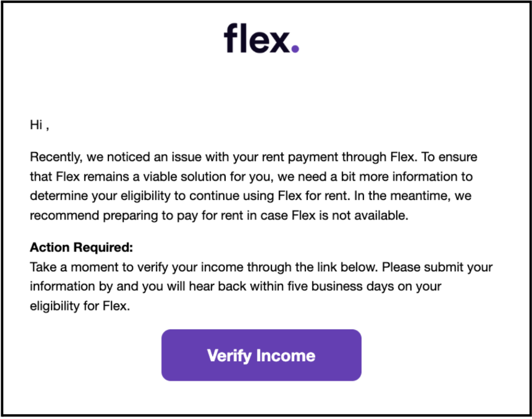This screenshot has height=419, width=532.
Task: Click the flex logo at top
Action: tap(261, 38)
